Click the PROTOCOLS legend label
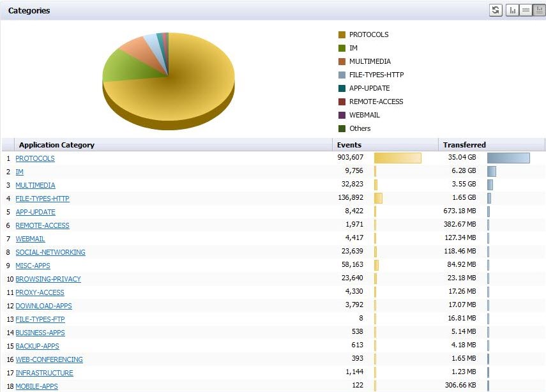 368,34
